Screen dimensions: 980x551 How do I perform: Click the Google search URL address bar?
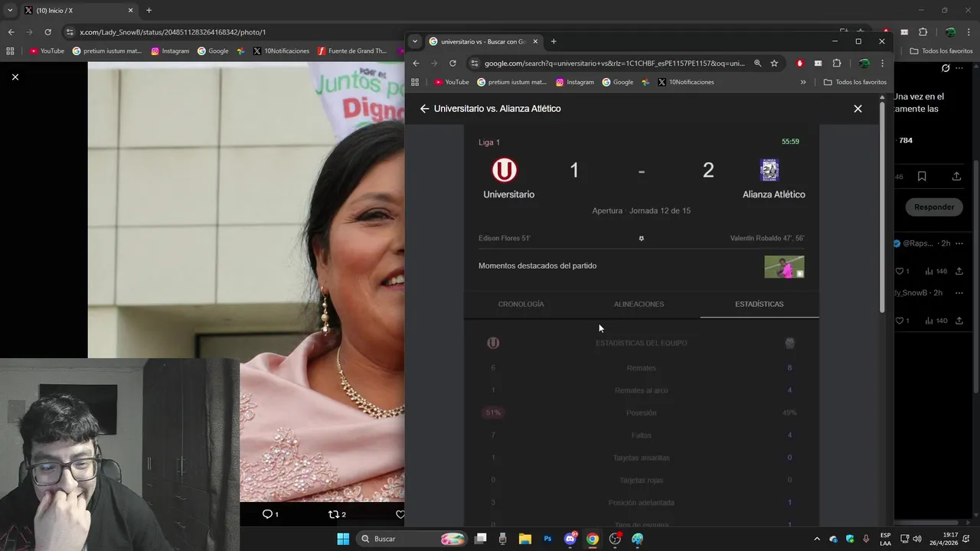click(614, 64)
